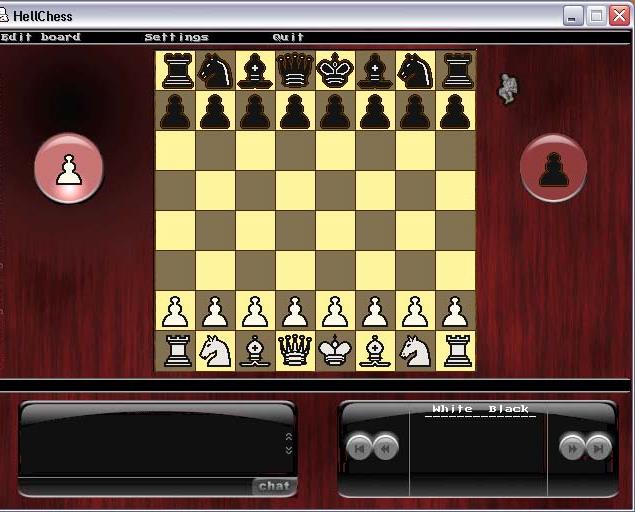Select the black rook in left corner
Screen dimensions: 635x512
pyautogui.click(x=175, y=71)
